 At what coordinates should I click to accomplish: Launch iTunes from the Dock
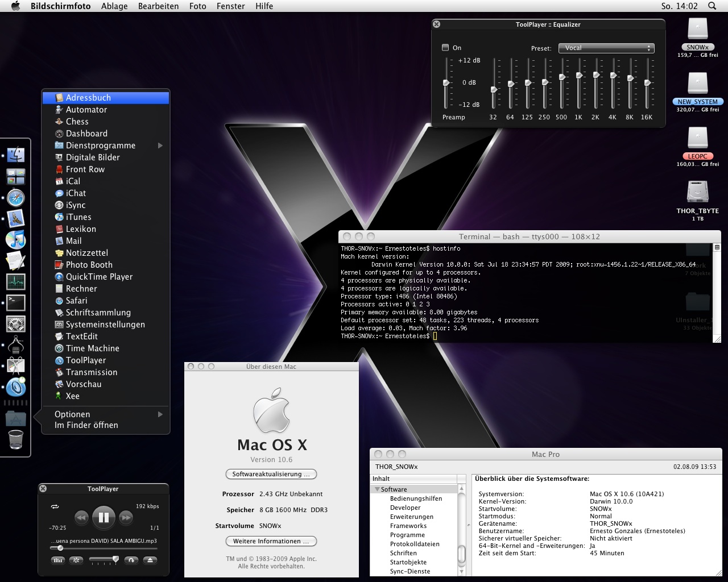(15, 239)
